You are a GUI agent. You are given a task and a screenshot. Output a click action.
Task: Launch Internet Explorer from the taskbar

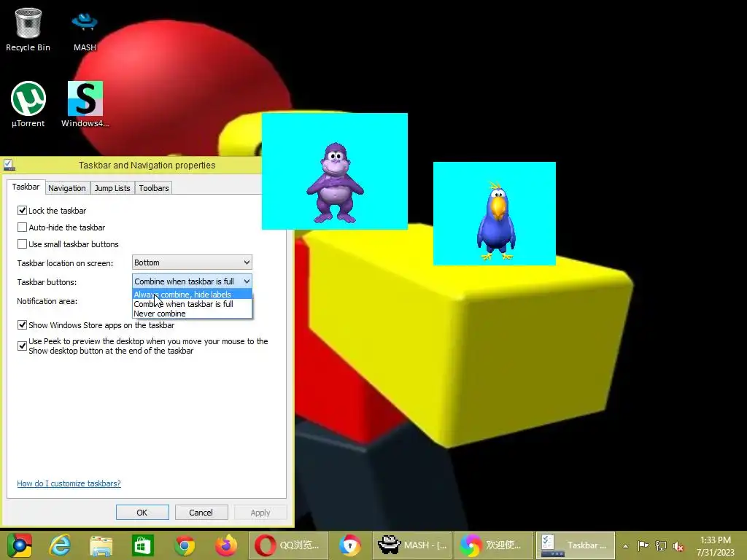(x=60, y=545)
